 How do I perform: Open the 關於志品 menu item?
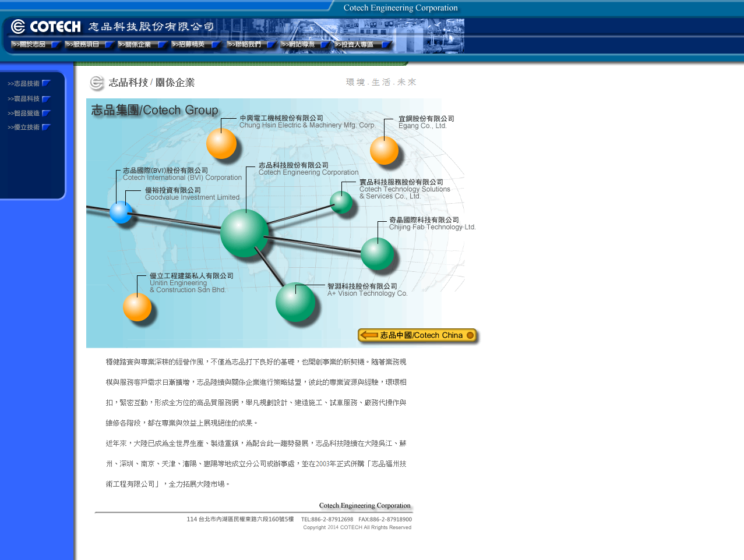pos(36,45)
